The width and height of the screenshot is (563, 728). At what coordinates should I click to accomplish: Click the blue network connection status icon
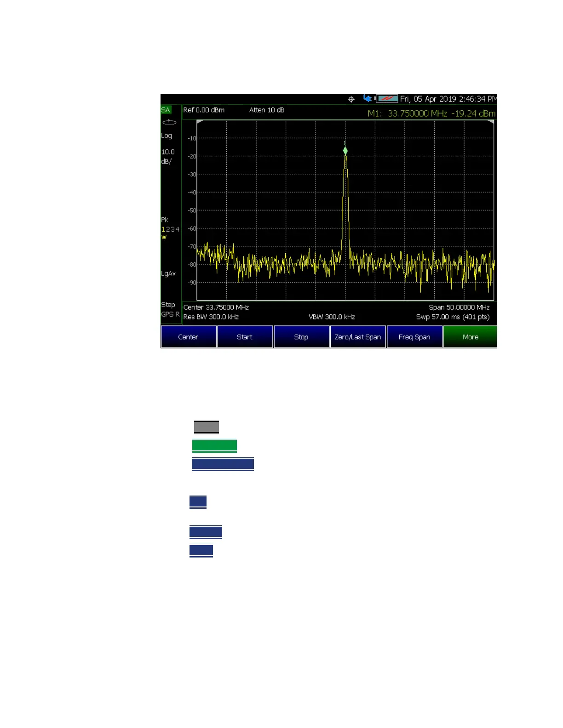(x=367, y=98)
